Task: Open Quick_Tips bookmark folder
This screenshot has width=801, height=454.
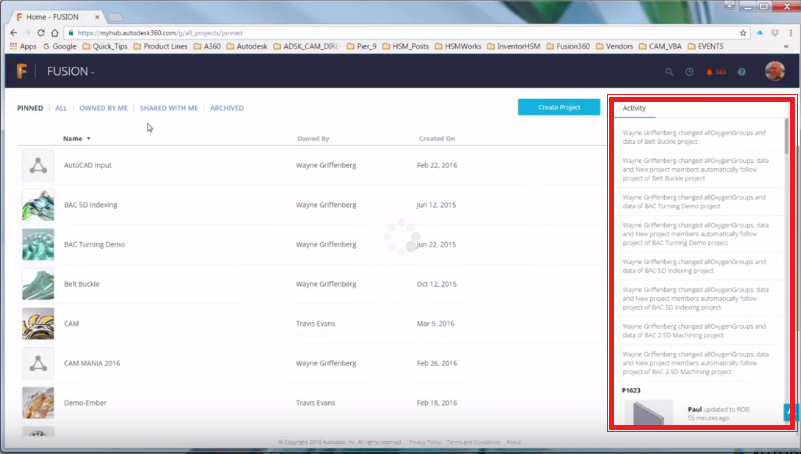Action: click(x=105, y=46)
